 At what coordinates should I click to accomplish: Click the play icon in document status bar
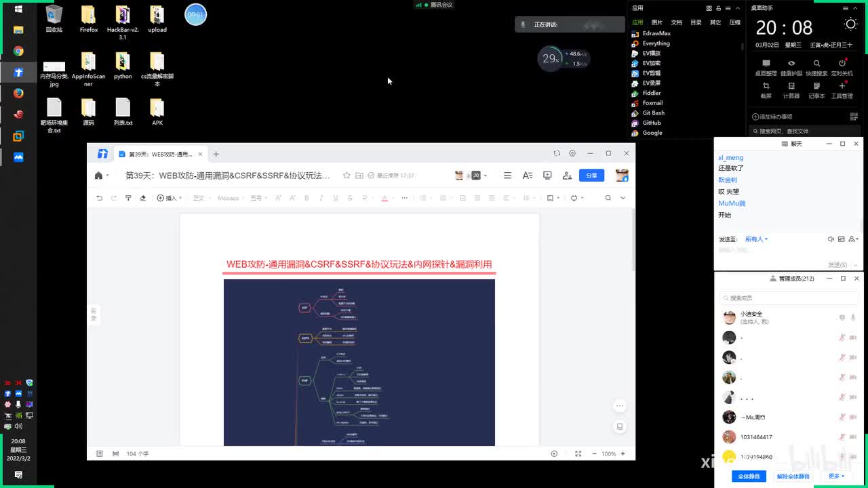point(554,453)
